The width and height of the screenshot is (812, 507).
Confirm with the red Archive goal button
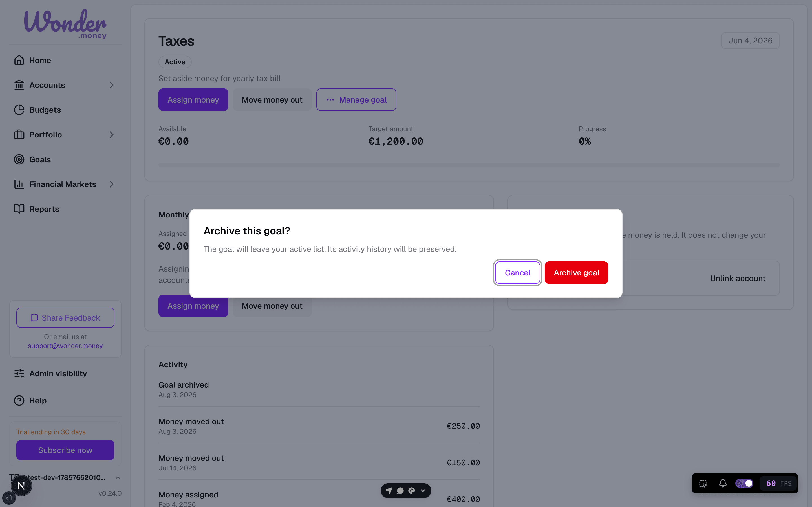[576, 273]
